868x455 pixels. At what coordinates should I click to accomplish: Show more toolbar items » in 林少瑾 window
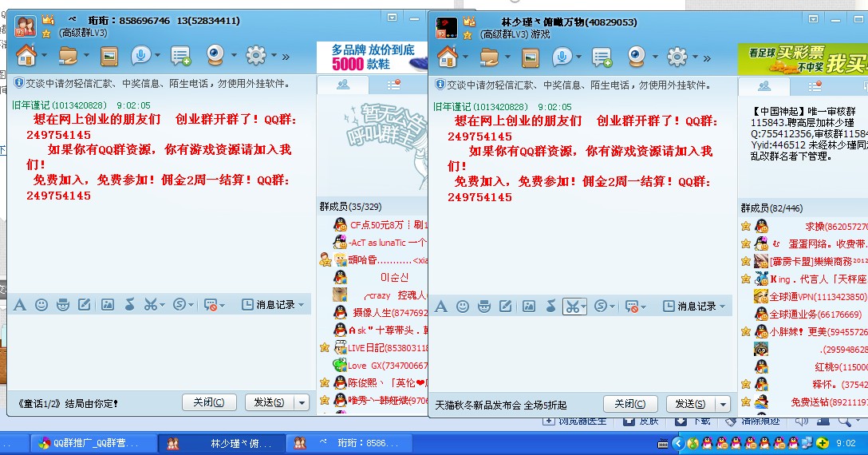tap(708, 58)
